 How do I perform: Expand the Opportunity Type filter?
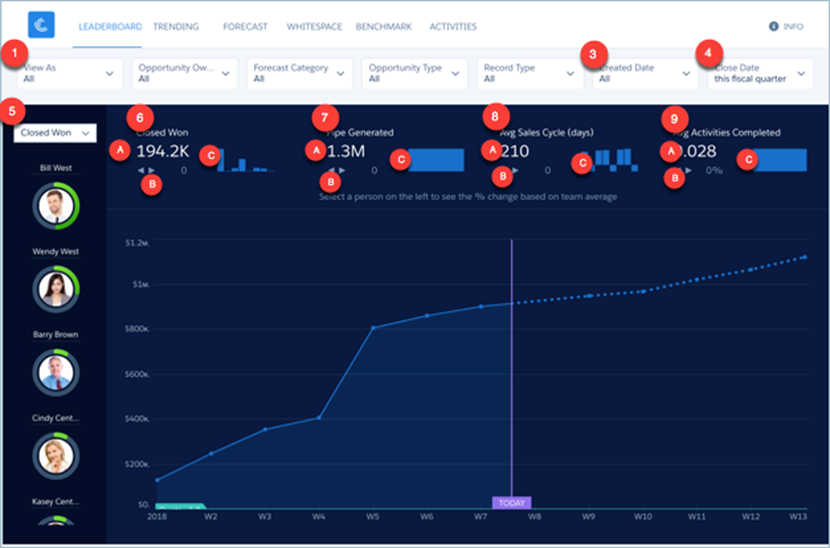pyautogui.click(x=414, y=73)
